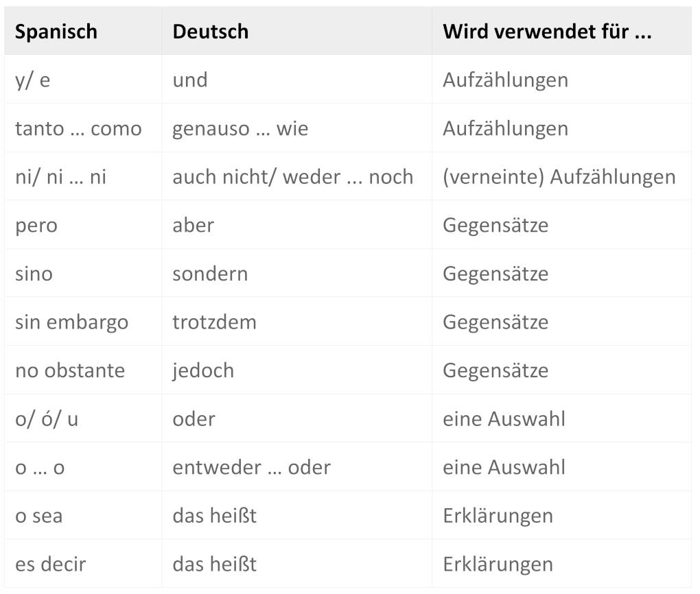Select 'auch nicht/ weder ... noch' cell
Screen dimensions: 700x594
point(292,177)
